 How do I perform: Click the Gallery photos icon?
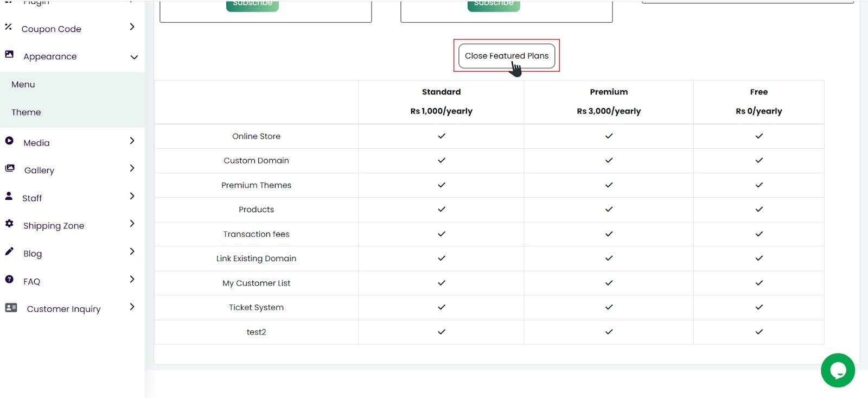[x=10, y=168]
